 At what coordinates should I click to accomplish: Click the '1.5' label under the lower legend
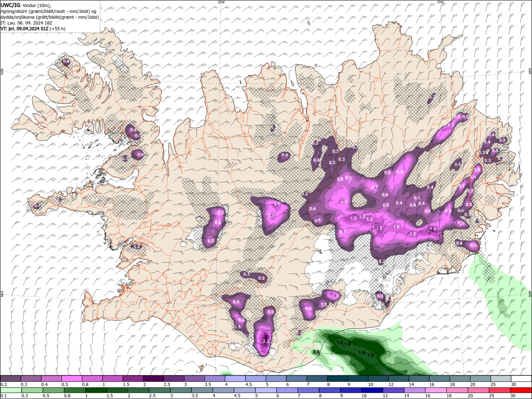pos(110,396)
